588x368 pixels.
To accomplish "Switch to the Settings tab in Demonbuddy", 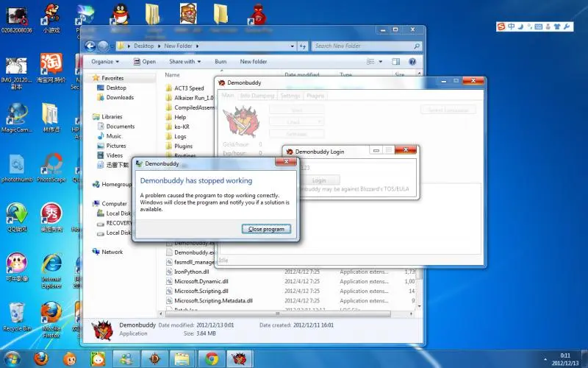I will [x=290, y=96].
